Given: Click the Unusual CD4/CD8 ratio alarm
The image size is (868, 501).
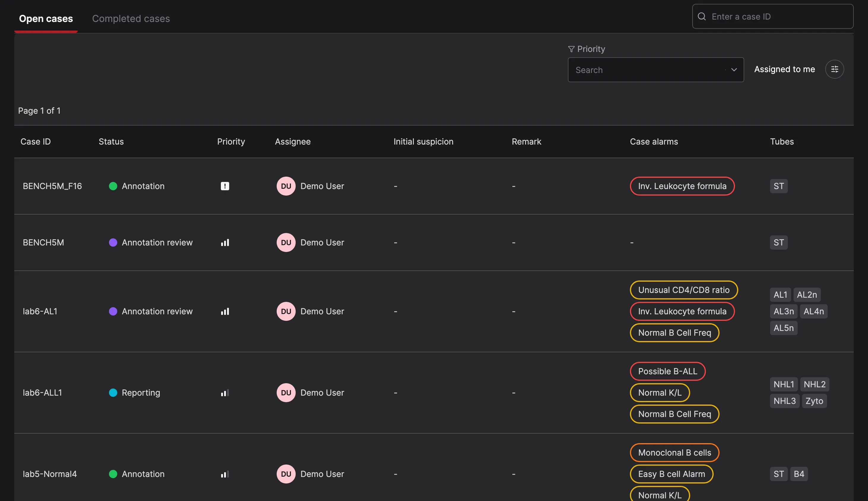Looking at the screenshot, I should coord(684,290).
